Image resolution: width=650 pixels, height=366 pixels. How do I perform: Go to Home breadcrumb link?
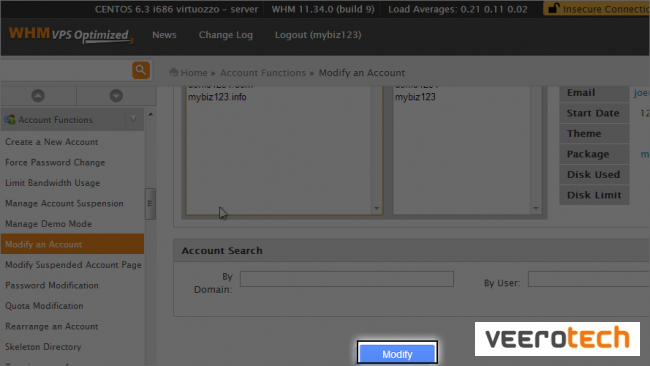(194, 73)
